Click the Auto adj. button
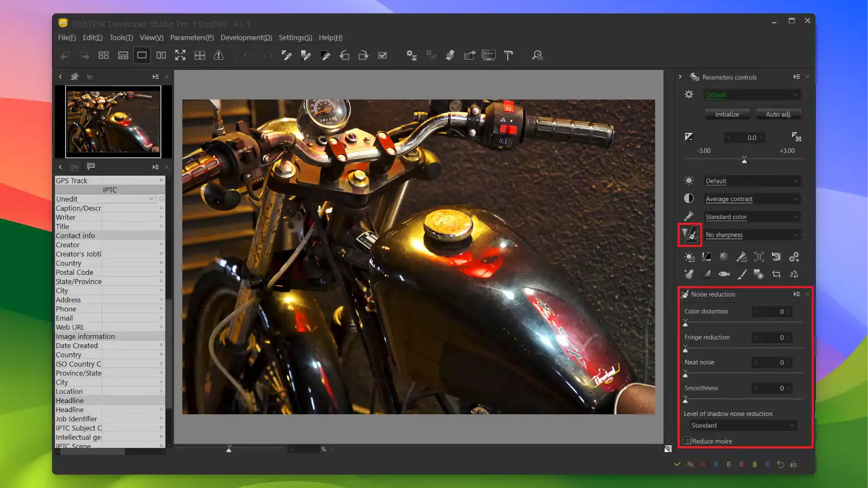868x488 pixels. (x=778, y=114)
